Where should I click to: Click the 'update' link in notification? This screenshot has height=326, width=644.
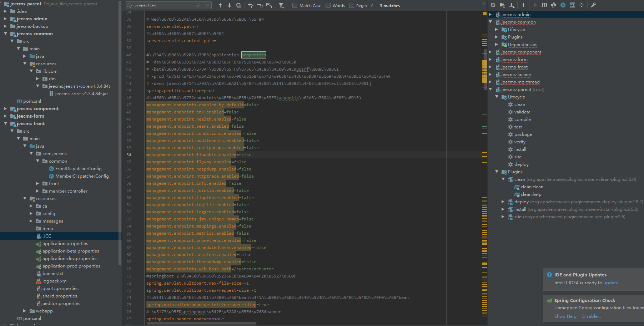(x=611, y=283)
